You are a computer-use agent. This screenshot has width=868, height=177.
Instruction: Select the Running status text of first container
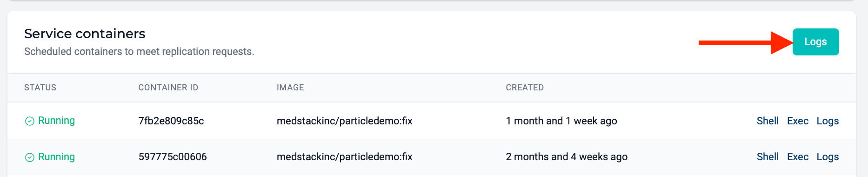[x=56, y=121]
